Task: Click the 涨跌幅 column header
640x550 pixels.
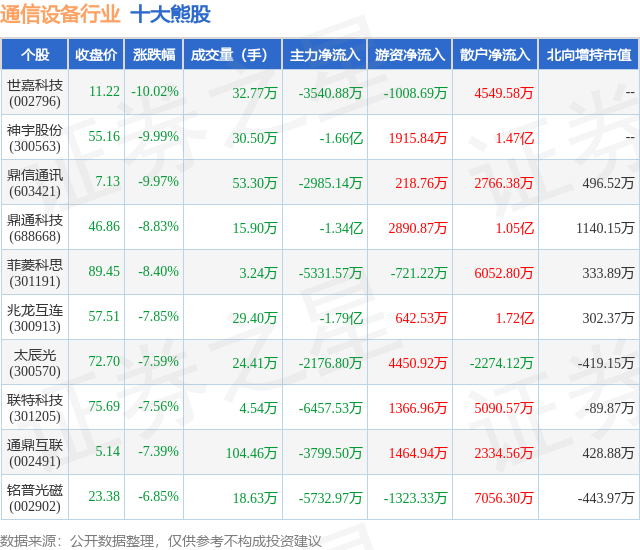Action: pyautogui.click(x=154, y=54)
